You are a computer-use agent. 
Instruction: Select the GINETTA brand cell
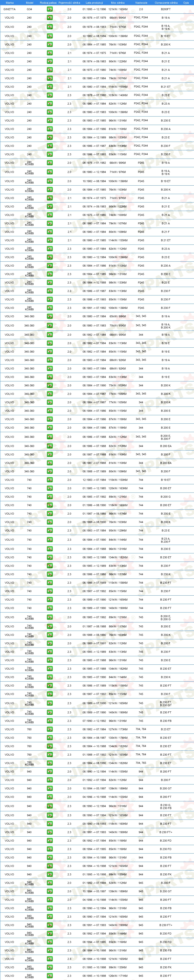click(x=10, y=9)
